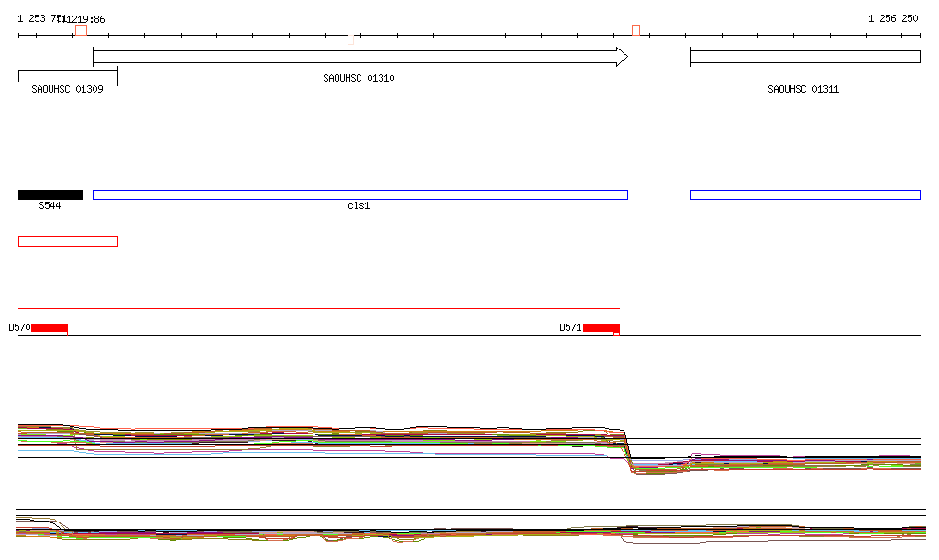Click the blue cls1 annotation box

tap(359, 194)
